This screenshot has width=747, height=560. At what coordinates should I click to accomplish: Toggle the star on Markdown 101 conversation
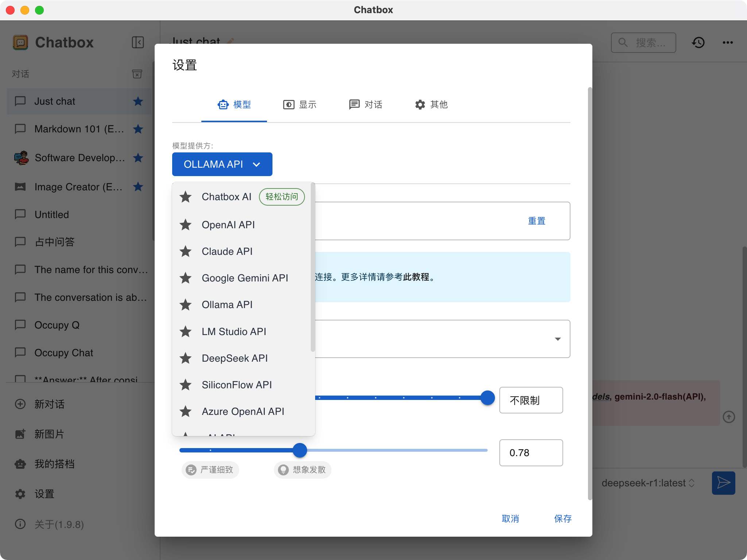[138, 129]
